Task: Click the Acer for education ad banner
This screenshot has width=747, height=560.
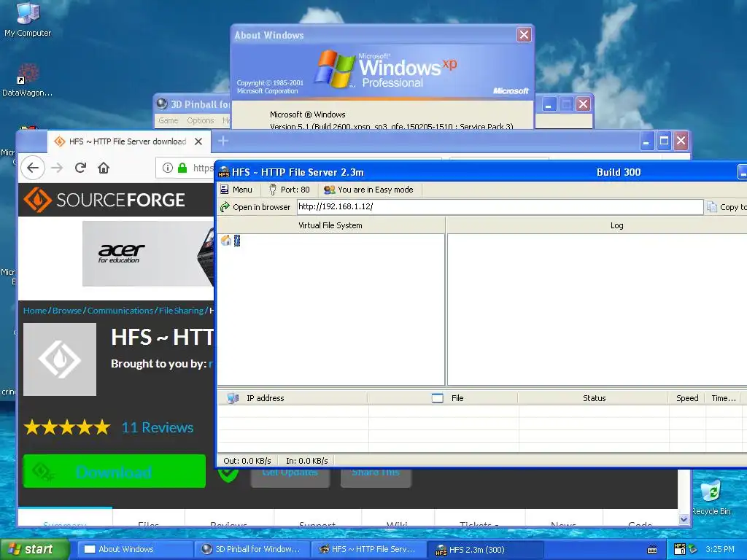Action: pos(148,253)
